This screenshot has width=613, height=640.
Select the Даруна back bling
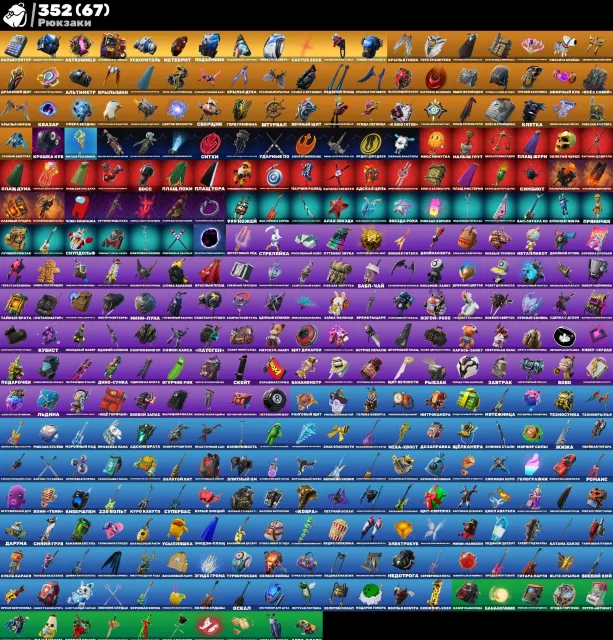(16, 530)
